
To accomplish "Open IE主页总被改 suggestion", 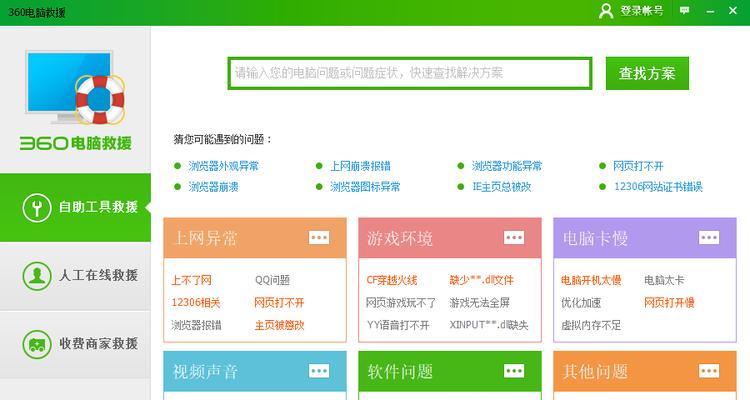I will click(502, 187).
